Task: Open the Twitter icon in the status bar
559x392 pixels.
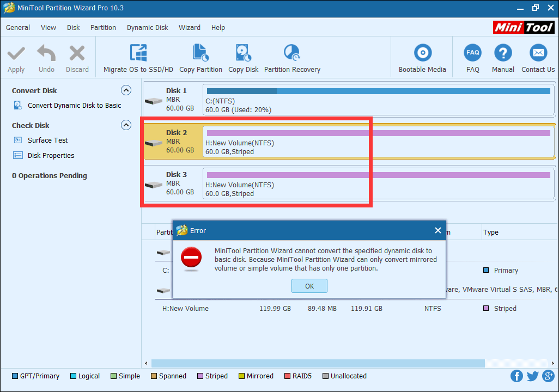Action: click(532, 376)
